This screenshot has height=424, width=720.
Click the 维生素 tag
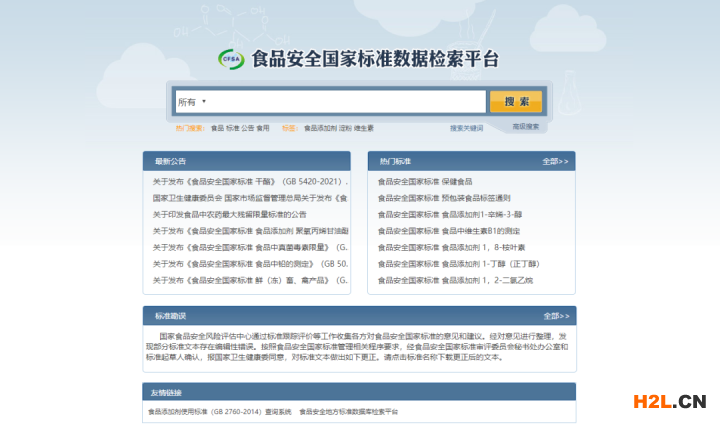(x=364, y=128)
